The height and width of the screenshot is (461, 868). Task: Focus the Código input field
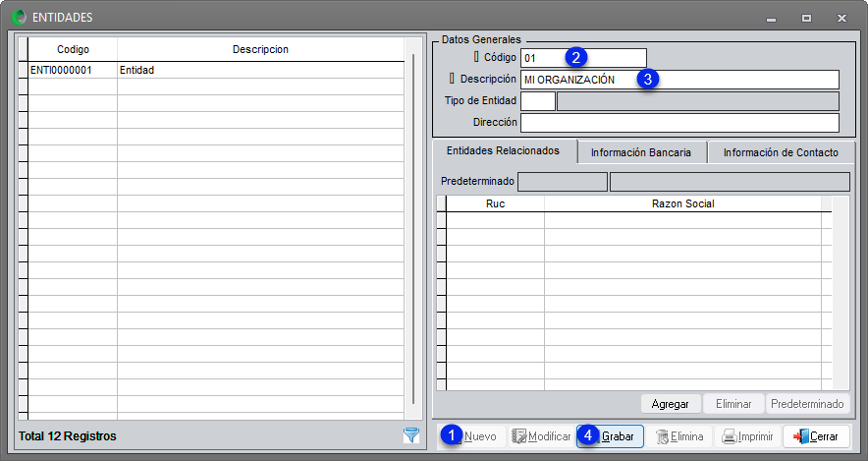point(583,58)
